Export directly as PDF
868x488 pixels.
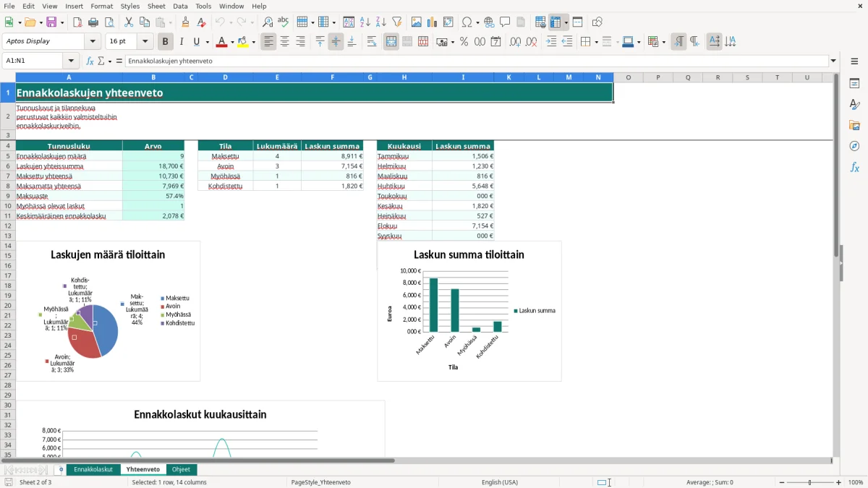(x=77, y=22)
